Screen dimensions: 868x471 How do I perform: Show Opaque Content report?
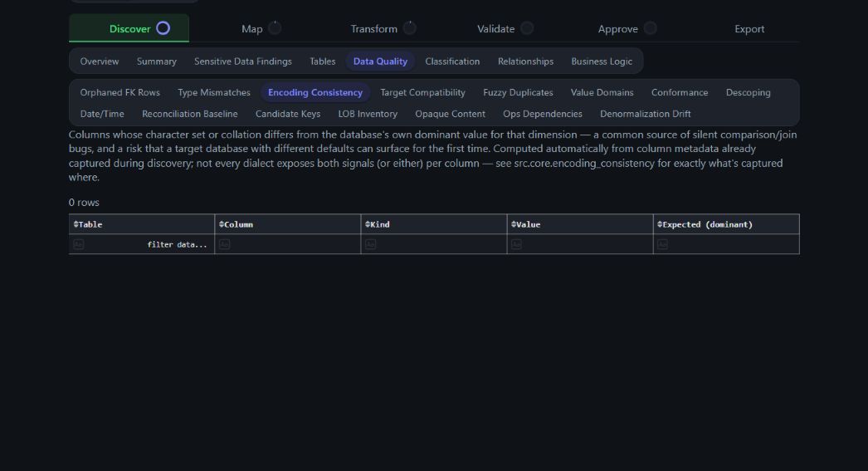coord(450,114)
